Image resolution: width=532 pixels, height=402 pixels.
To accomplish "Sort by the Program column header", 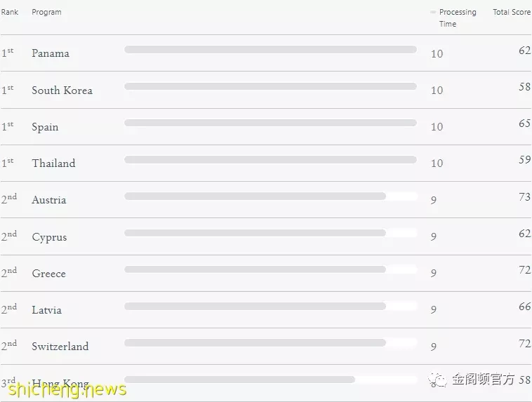I will point(46,12).
